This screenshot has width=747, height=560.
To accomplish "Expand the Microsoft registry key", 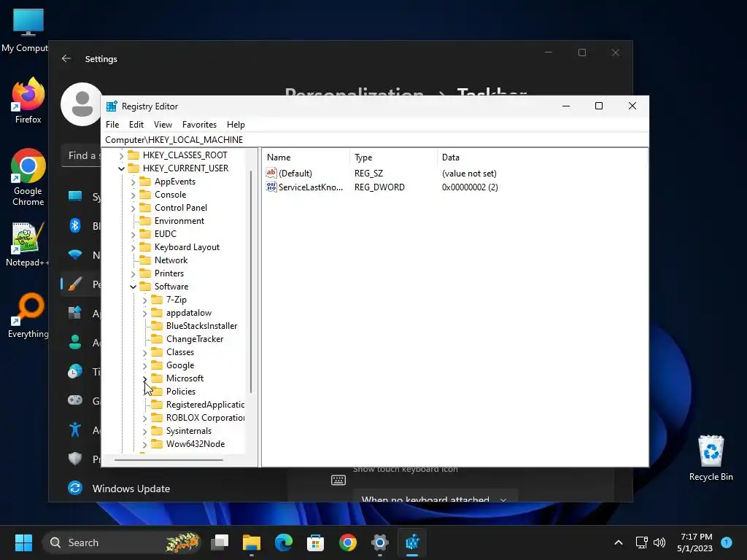I will coord(145,378).
